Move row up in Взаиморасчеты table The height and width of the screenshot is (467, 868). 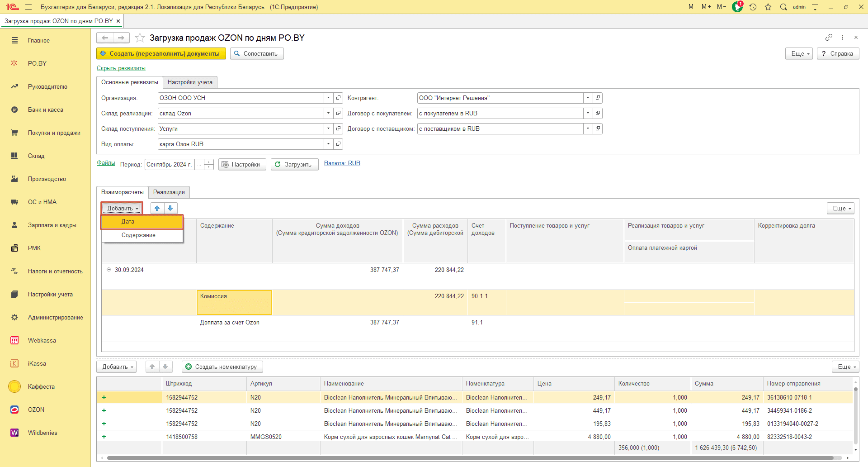coord(157,208)
